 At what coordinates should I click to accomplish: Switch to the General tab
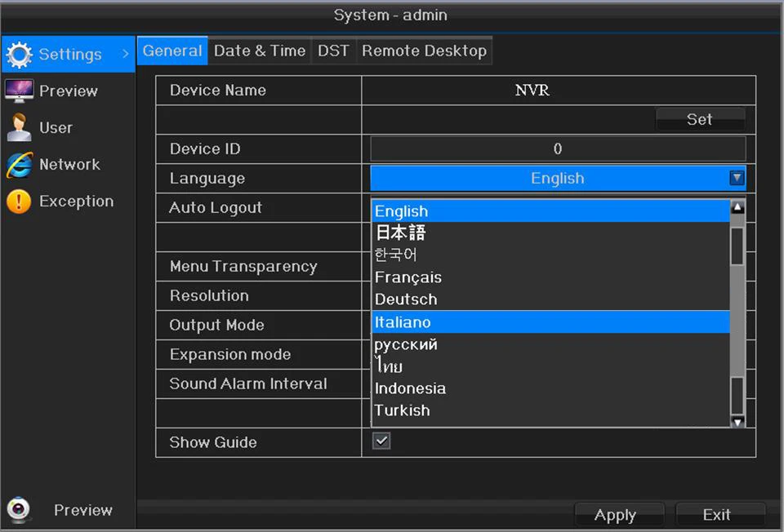click(172, 51)
